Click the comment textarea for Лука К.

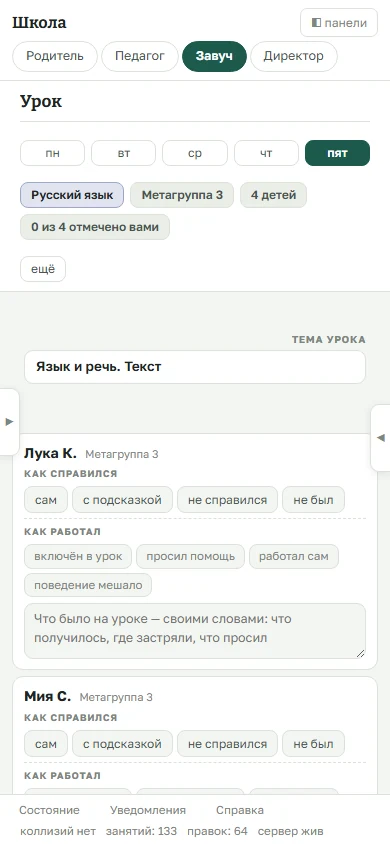click(195, 630)
